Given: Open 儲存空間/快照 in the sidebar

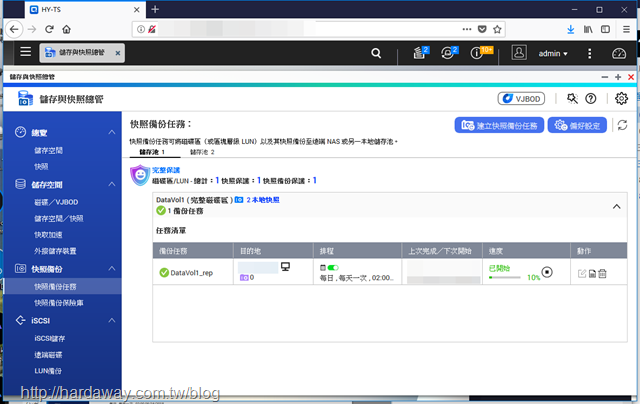Looking at the screenshot, I should pyautogui.click(x=58, y=218).
